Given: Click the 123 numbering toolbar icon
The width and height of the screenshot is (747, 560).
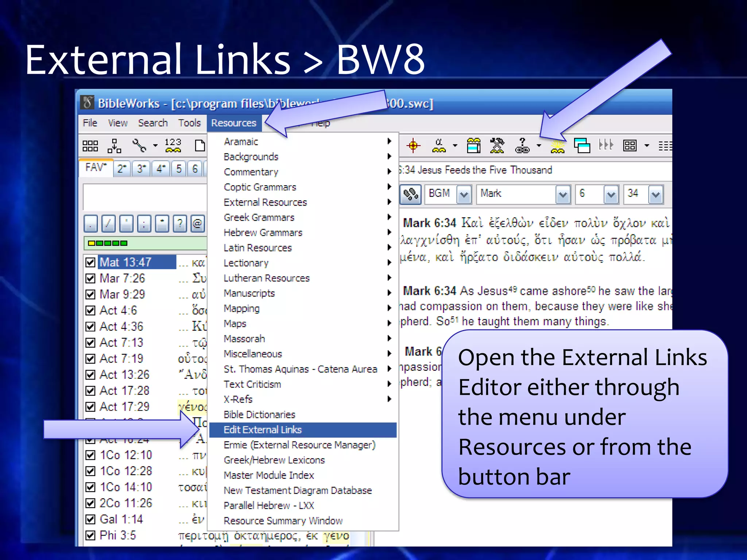Looking at the screenshot, I should coord(173,145).
